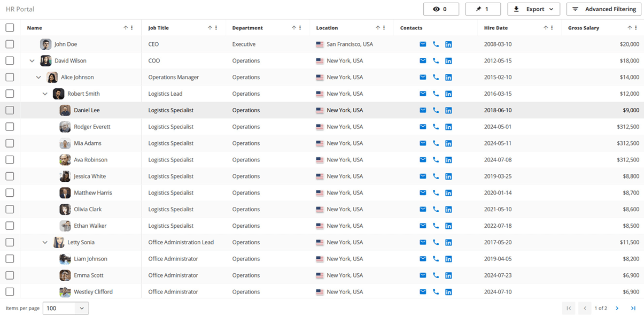Check the checkbox for Daniel Lee's row
This screenshot has width=644, height=316.
[x=10, y=110]
